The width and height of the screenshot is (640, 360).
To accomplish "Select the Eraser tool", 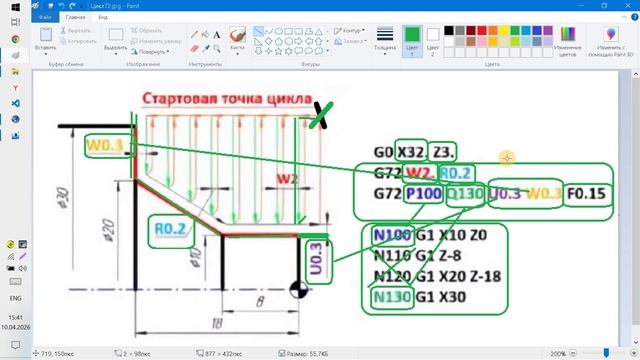I will click(195, 49).
